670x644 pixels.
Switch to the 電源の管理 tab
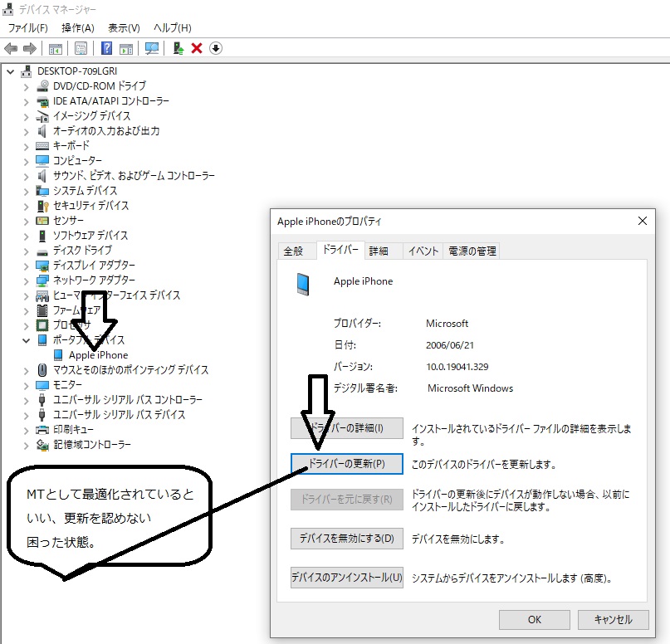pos(472,251)
